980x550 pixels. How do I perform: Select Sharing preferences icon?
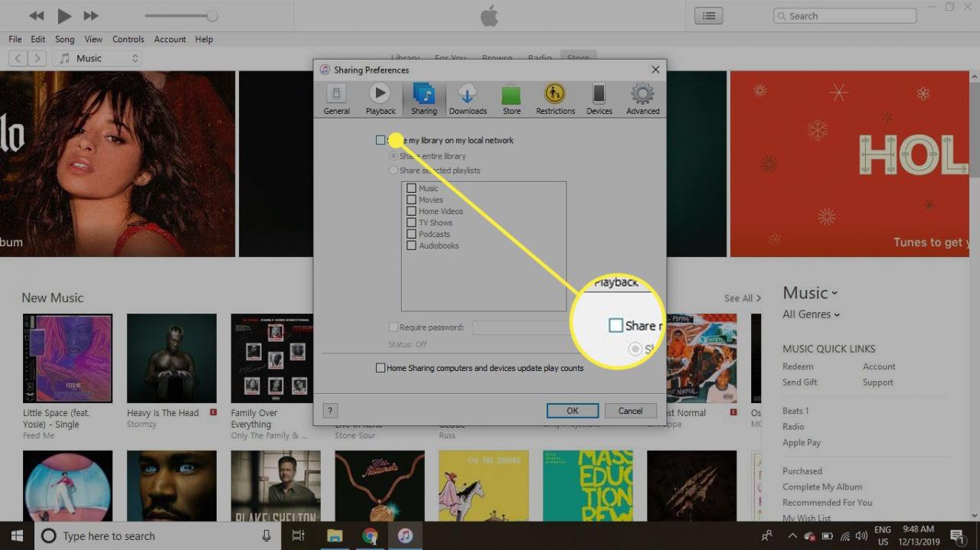[423, 99]
